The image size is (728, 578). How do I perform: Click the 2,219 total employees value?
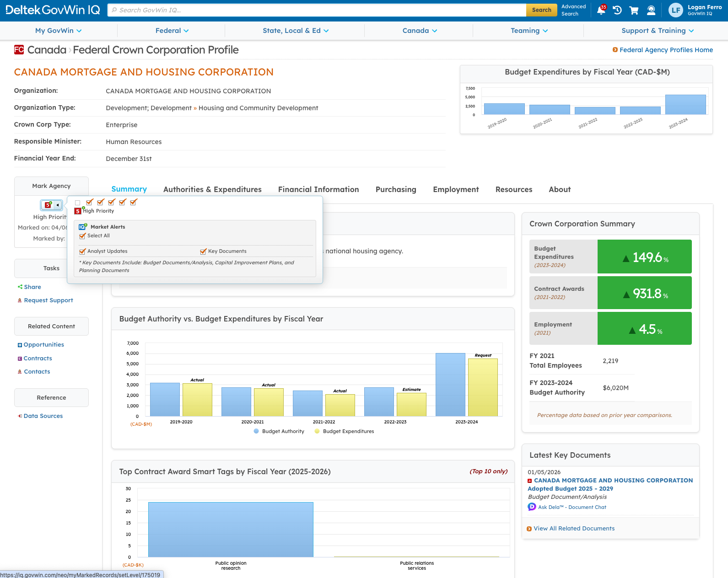pyautogui.click(x=610, y=361)
